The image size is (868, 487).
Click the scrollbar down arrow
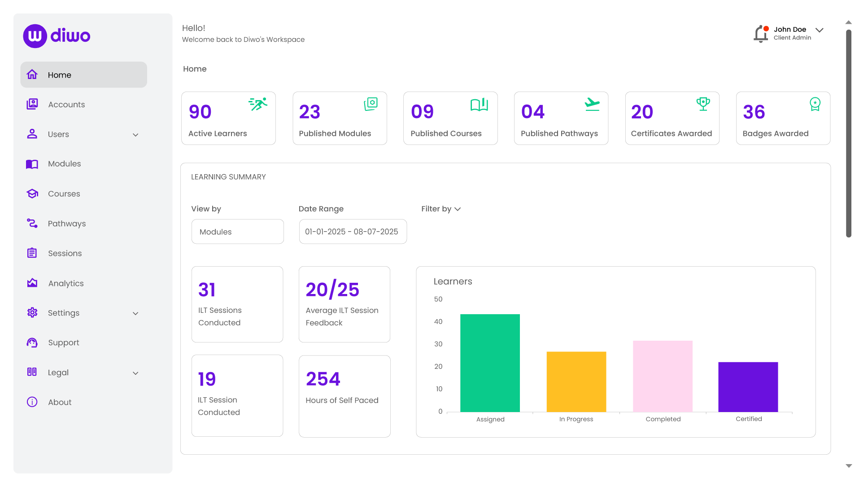[x=849, y=466]
